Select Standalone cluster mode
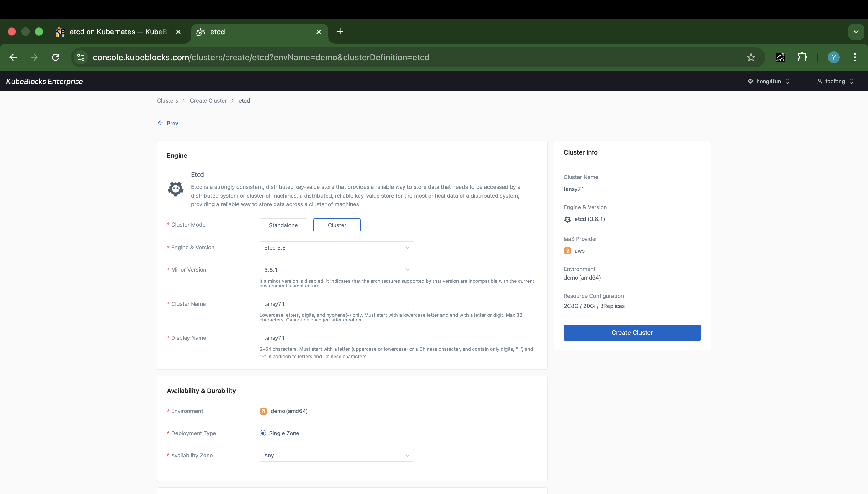The image size is (868, 494). click(x=283, y=225)
